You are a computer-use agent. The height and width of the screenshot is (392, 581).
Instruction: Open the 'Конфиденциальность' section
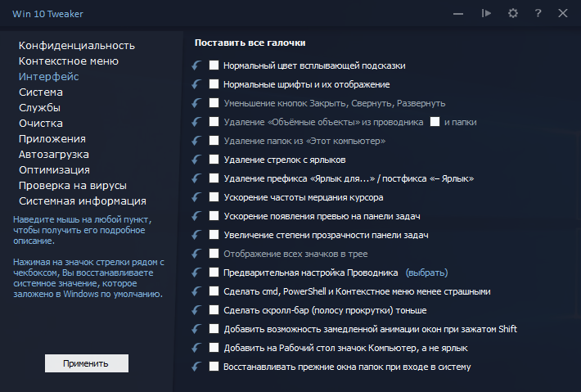(x=77, y=46)
